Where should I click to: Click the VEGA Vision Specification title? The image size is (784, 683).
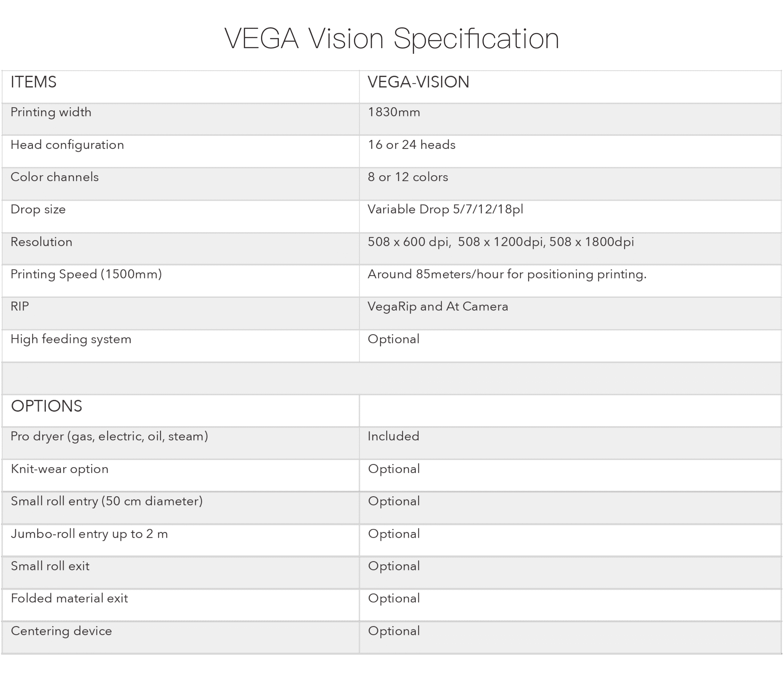(x=391, y=39)
